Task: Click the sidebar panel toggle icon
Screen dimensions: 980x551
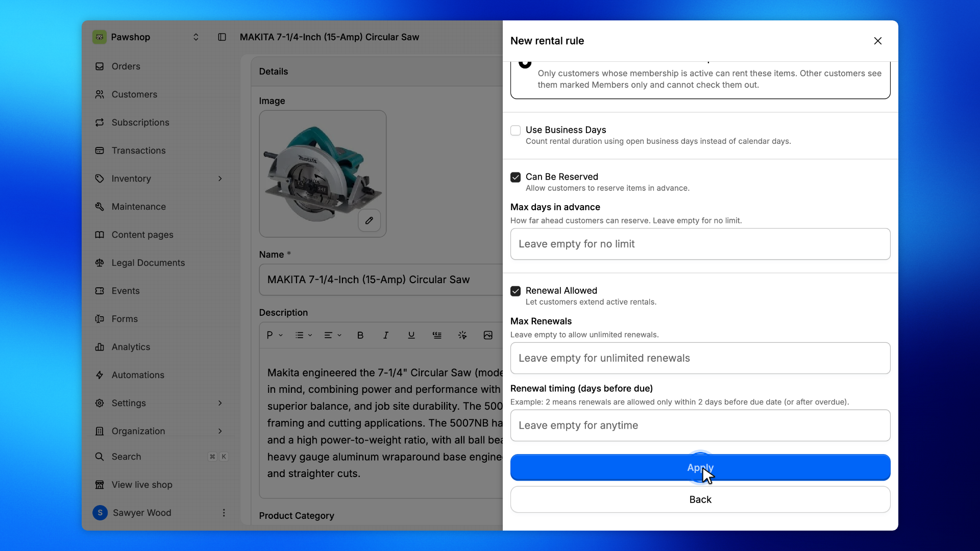Action: coord(222,37)
